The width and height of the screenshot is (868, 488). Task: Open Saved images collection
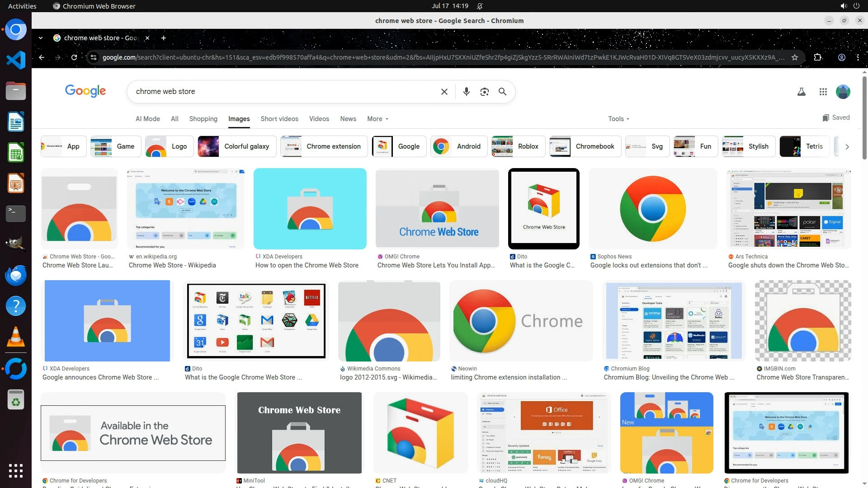[836, 117]
